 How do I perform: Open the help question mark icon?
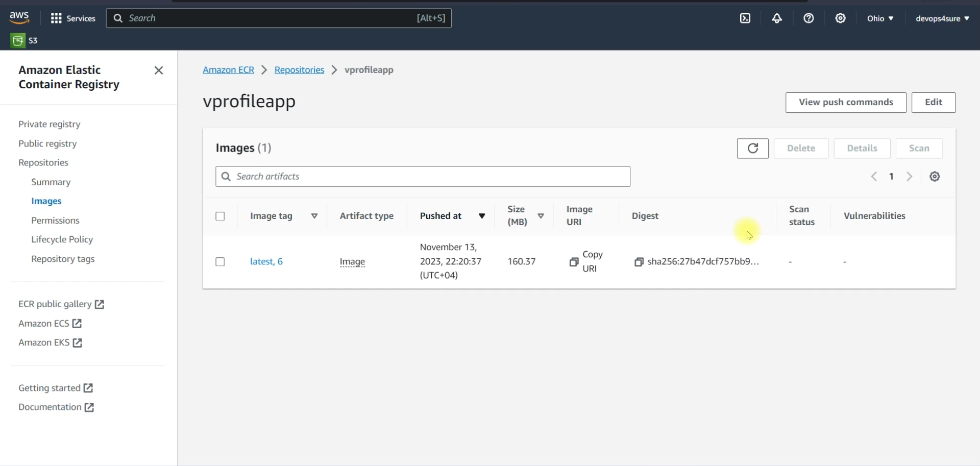pyautogui.click(x=808, y=18)
